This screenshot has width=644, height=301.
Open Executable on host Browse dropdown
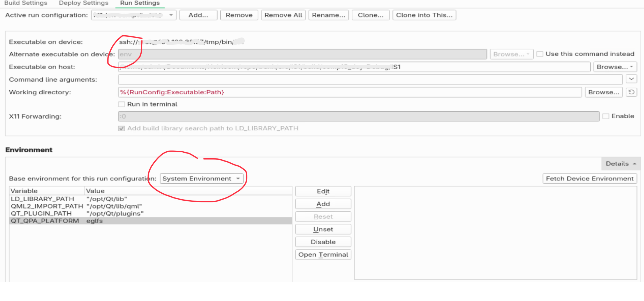pos(615,67)
